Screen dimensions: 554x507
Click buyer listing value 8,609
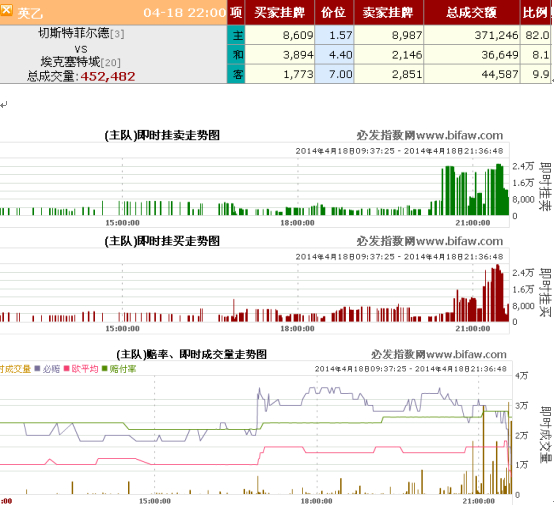(298, 35)
